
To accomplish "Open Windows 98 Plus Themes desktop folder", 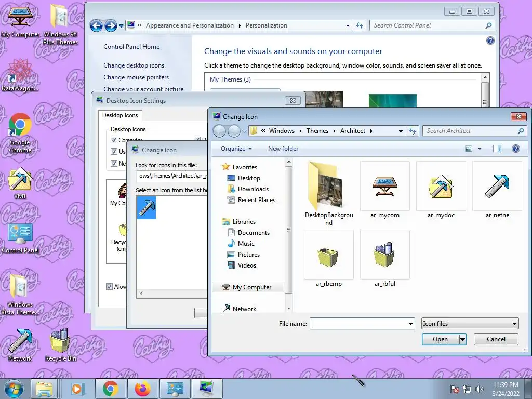I will (60, 24).
